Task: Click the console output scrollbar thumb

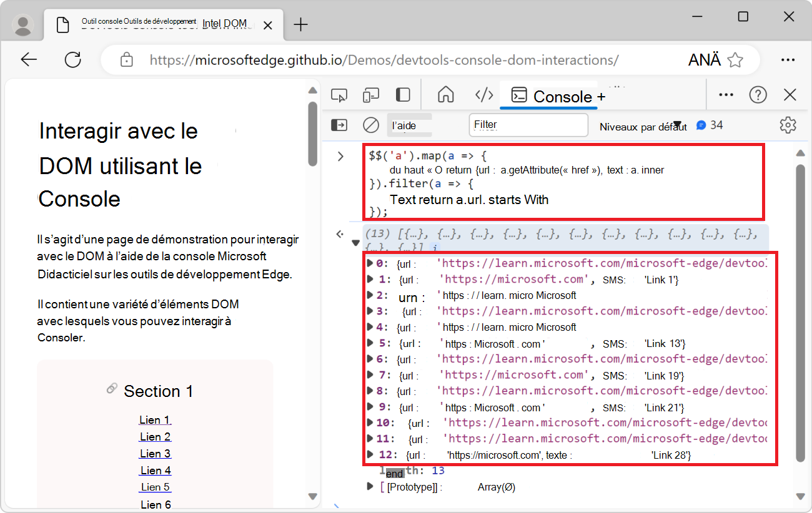Action: (801, 314)
